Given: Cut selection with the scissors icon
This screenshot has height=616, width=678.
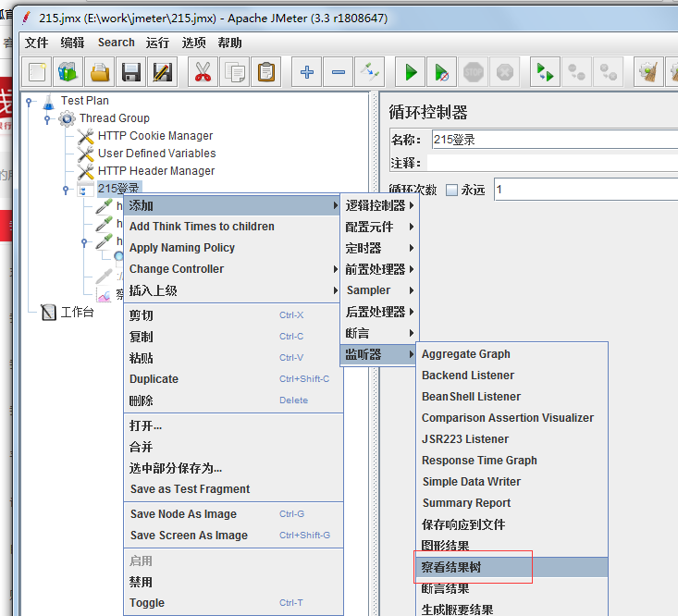Looking at the screenshot, I should 203,72.
